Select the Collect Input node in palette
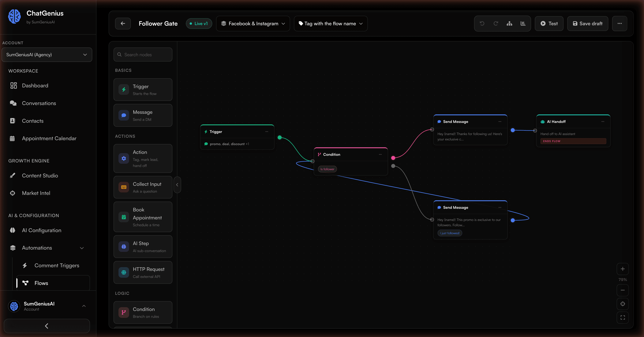644x337 pixels. click(x=143, y=187)
